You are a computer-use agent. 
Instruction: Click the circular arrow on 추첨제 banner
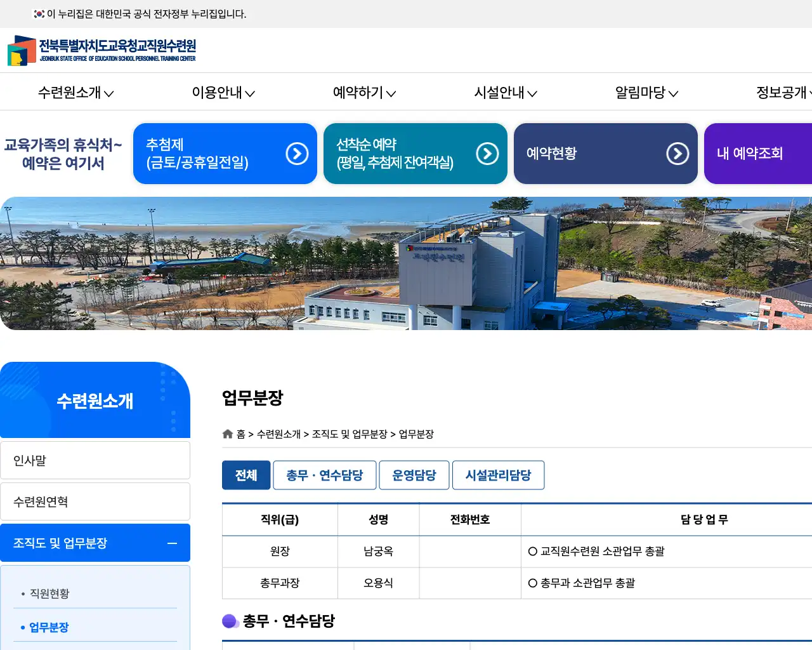point(296,153)
